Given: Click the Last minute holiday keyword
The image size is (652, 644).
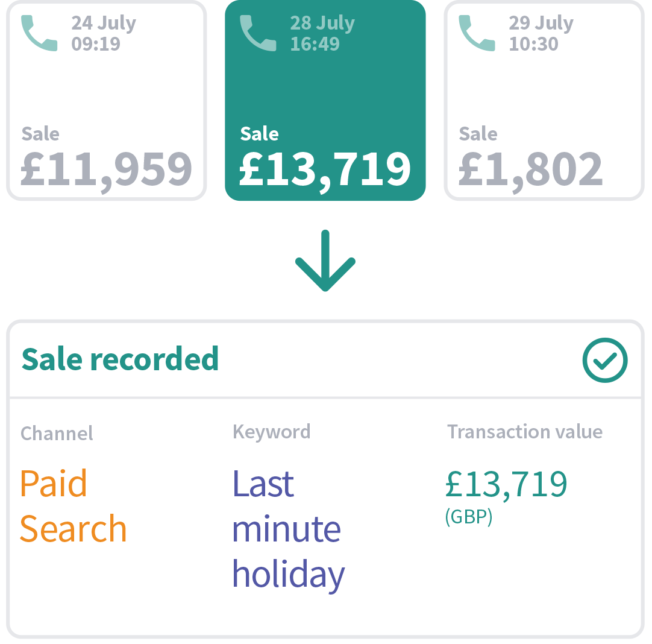Looking at the screenshot, I should 288,528.
